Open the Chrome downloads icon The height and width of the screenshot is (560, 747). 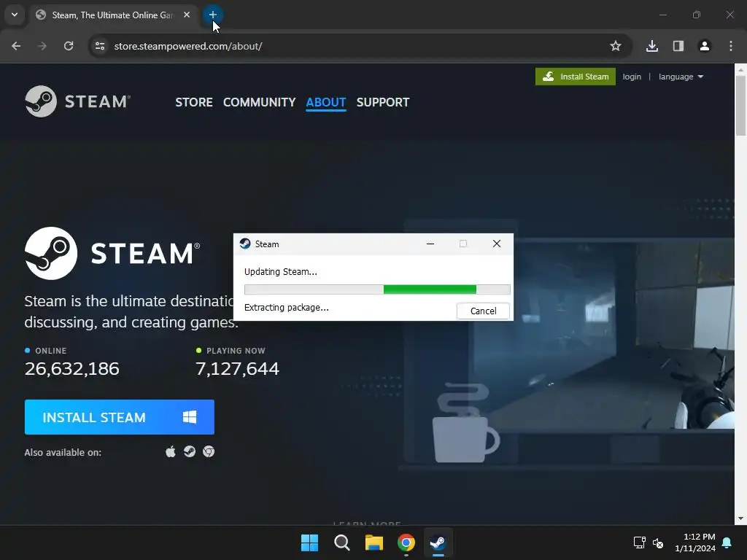(x=652, y=46)
